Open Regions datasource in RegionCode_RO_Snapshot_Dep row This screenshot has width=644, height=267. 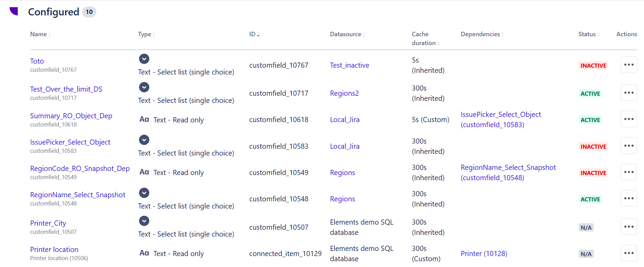coord(342,173)
